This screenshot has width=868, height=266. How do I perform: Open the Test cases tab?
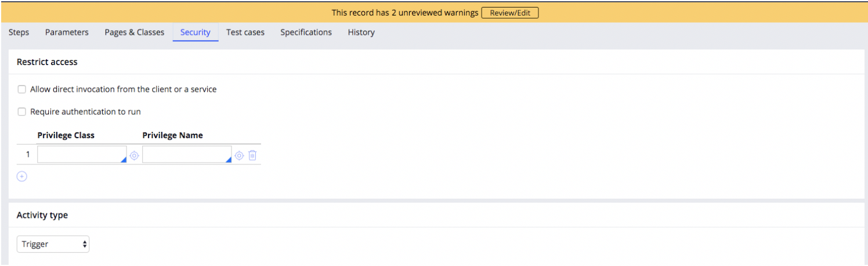point(245,33)
